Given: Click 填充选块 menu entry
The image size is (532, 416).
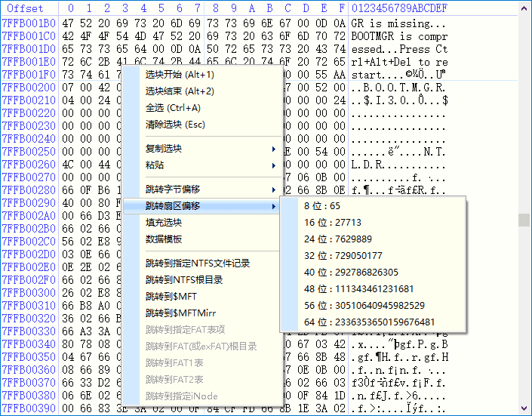Looking at the screenshot, I should pyautogui.click(x=164, y=223).
